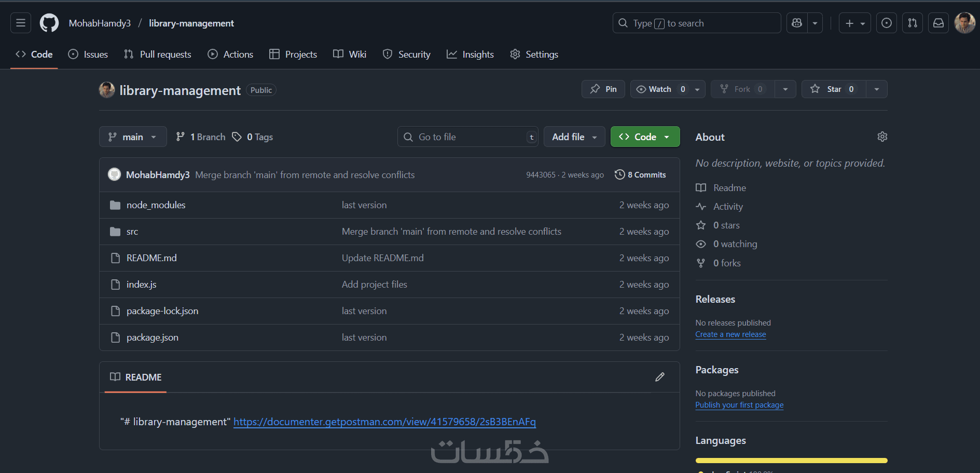Image resolution: width=980 pixels, height=473 pixels.
Task: Open the issues circle-dot icon in header
Action: (887, 23)
